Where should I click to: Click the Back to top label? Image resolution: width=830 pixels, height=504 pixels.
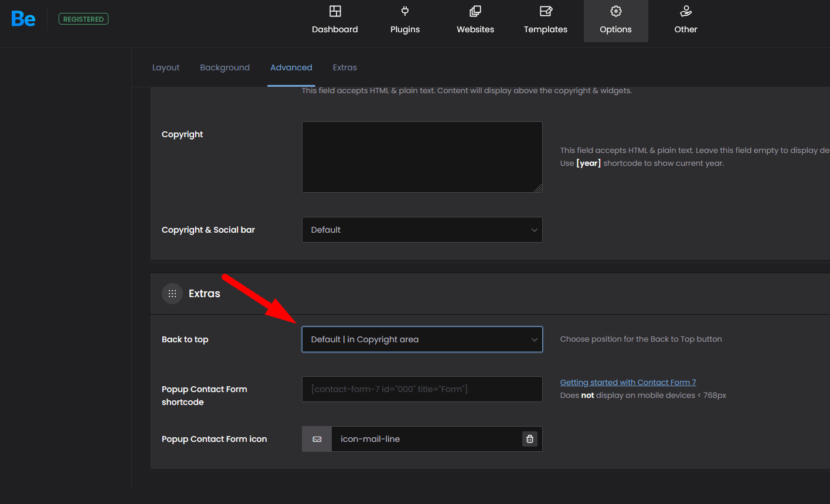pos(185,339)
